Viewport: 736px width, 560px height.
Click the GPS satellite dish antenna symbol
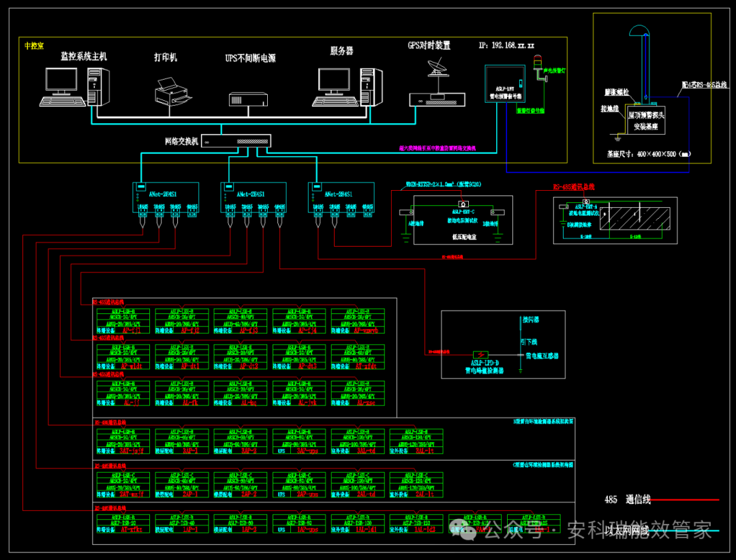[x=438, y=67]
